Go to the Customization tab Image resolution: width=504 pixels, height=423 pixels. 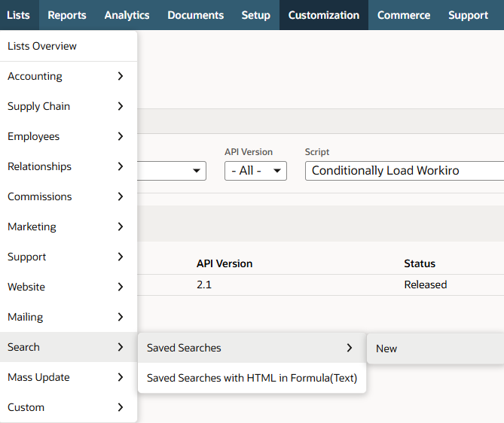click(323, 15)
